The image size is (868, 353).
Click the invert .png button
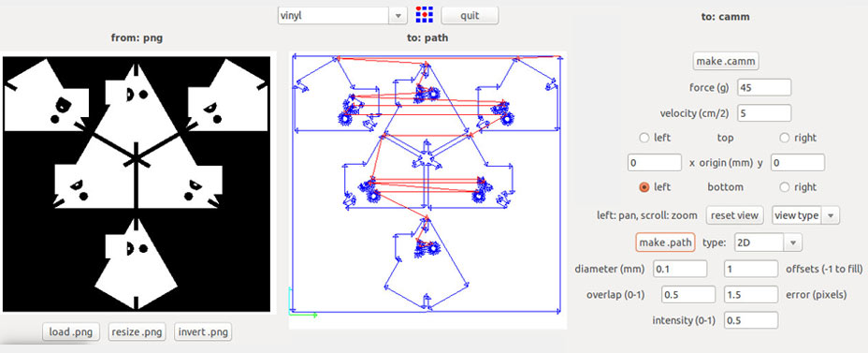click(203, 332)
